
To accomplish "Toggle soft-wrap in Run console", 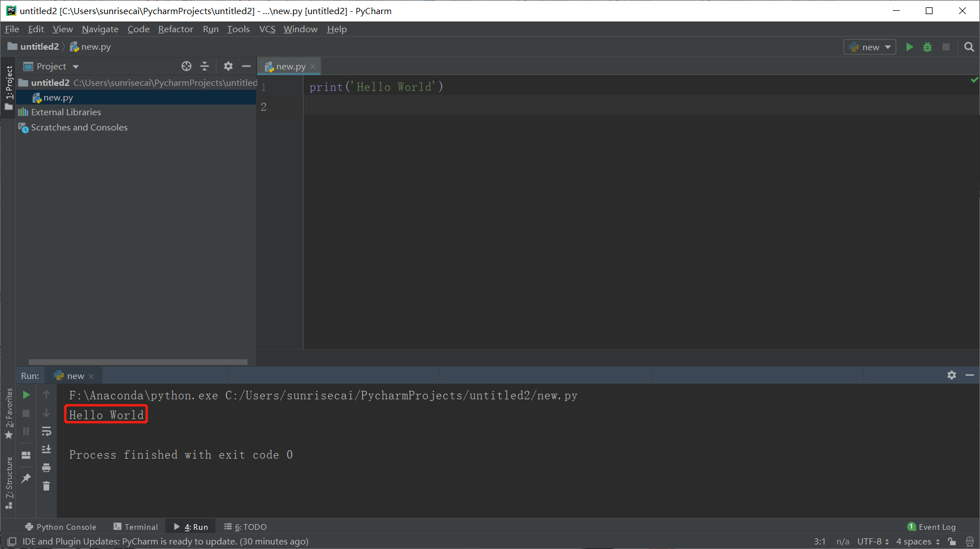I will pyautogui.click(x=46, y=432).
